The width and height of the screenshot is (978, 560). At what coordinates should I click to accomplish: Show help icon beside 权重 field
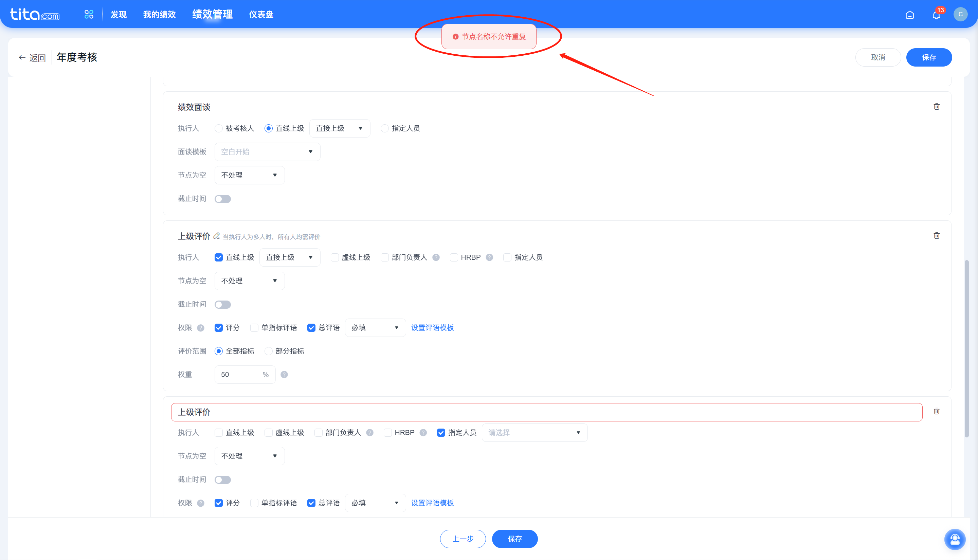(x=284, y=375)
